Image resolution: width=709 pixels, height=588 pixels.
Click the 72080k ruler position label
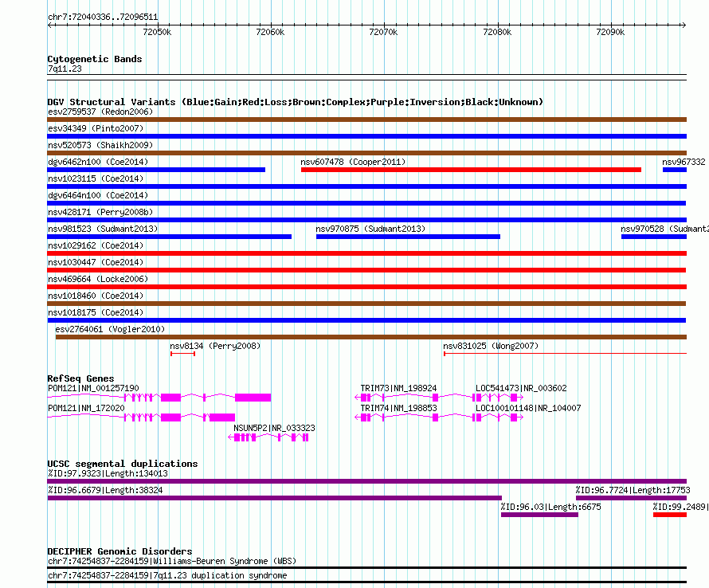[x=497, y=32]
